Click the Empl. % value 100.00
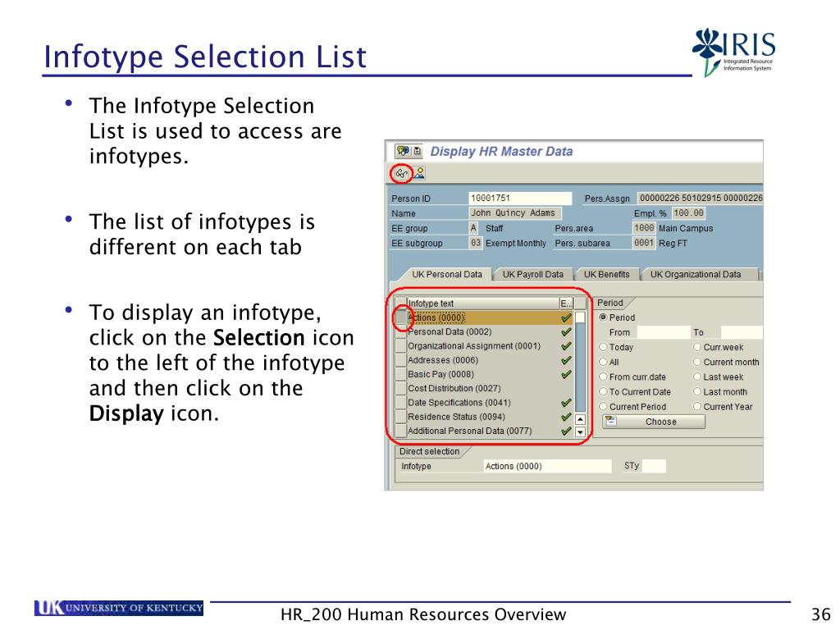Screen dimensions: 840x630 688,213
